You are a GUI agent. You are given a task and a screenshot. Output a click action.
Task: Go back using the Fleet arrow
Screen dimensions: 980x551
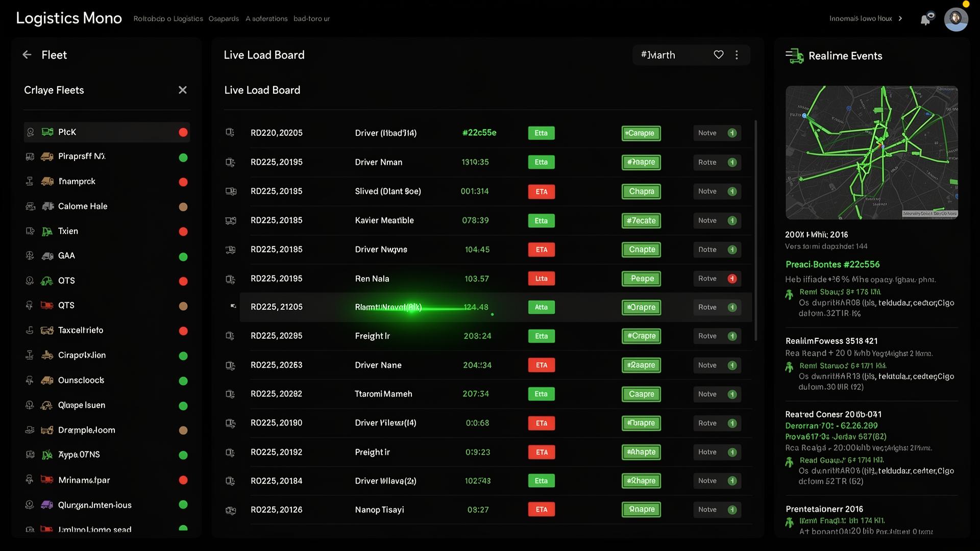[27, 55]
